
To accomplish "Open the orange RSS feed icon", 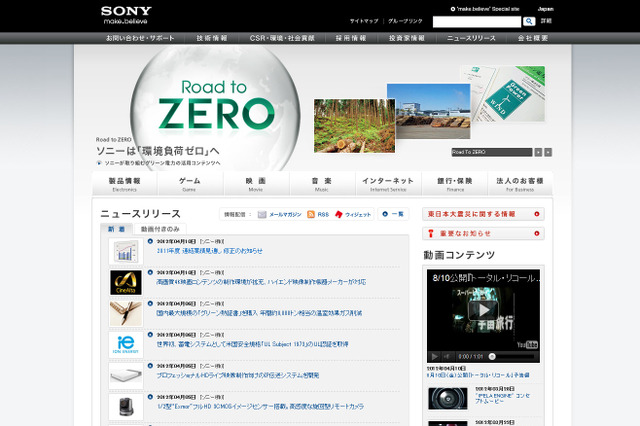I will click(311, 215).
